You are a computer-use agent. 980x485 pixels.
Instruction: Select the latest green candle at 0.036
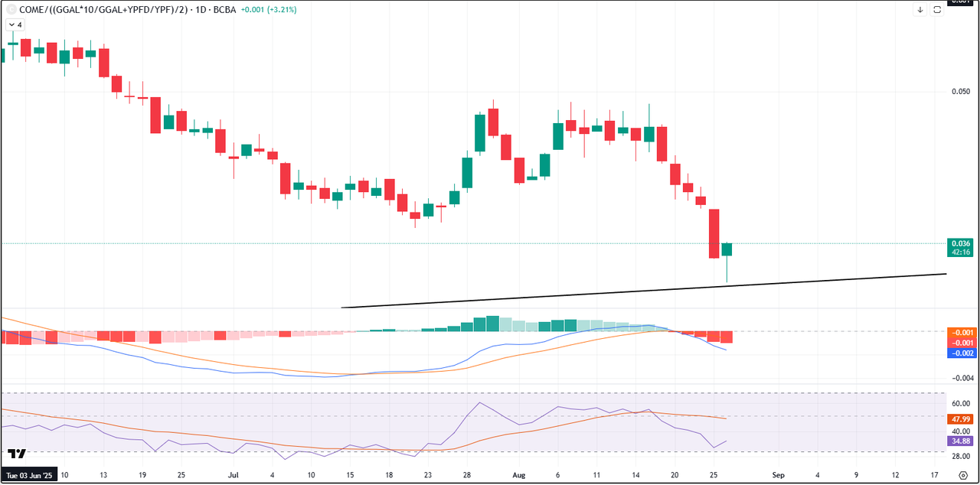[727, 250]
